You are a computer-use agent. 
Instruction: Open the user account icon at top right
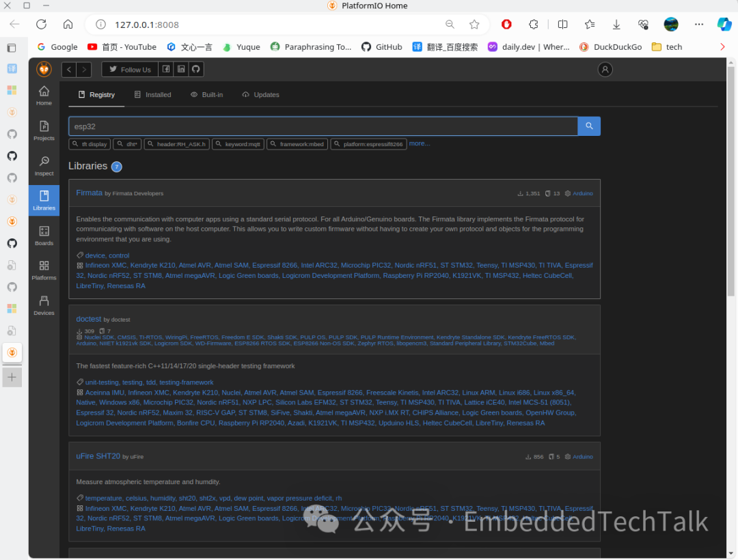tap(605, 69)
